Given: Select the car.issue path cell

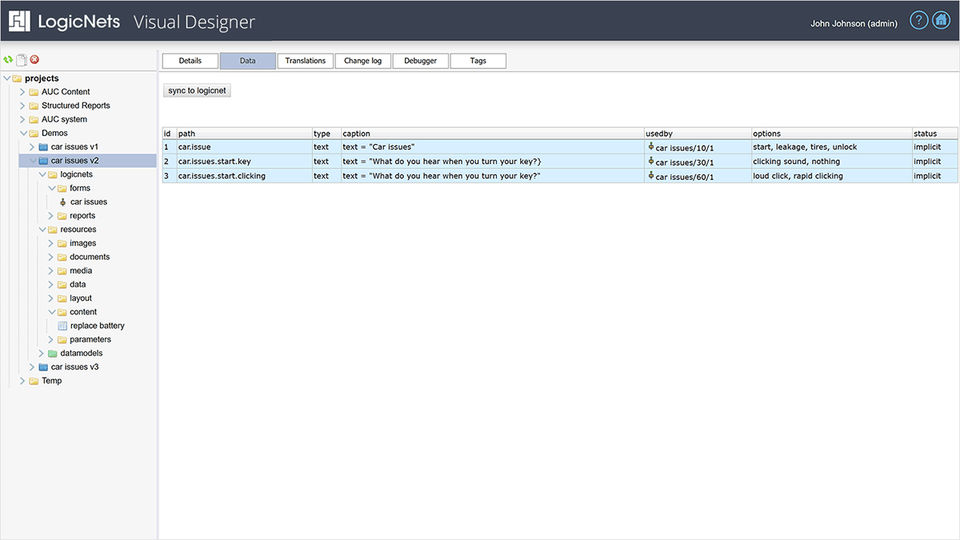Looking at the screenshot, I should click(x=244, y=147).
